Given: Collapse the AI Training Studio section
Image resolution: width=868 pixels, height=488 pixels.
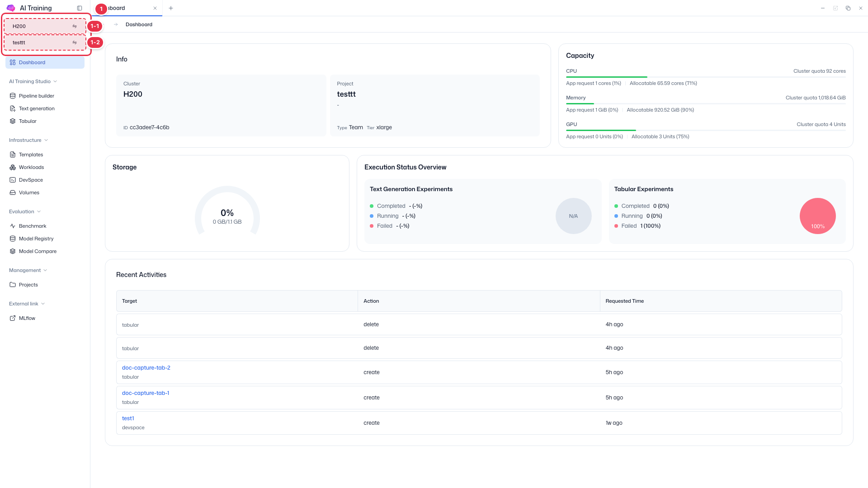Looking at the screenshot, I should click(33, 81).
